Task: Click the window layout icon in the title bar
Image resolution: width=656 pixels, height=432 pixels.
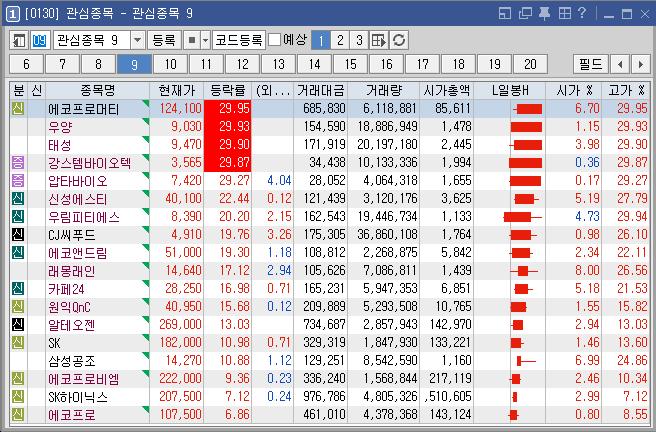Action: (x=505, y=13)
